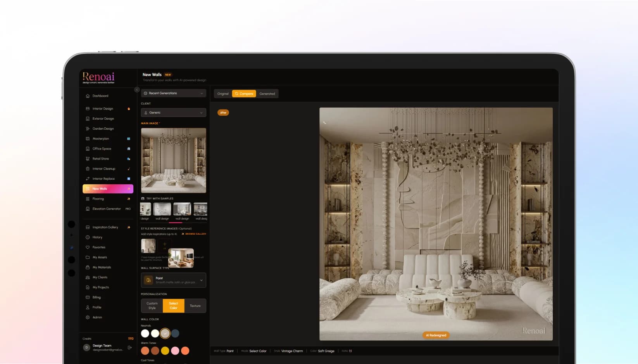This screenshot has width=638, height=364.
Task: Click the logout icon beside Design Team
Action: (129, 347)
